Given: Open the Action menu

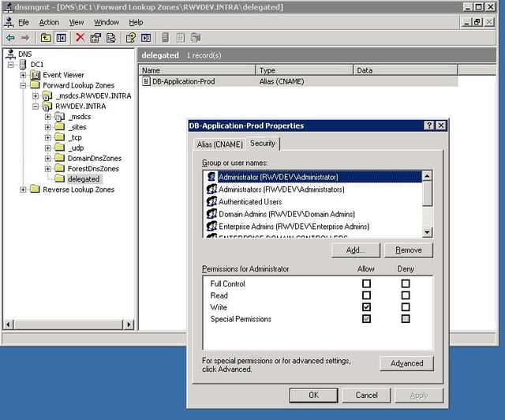Looking at the screenshot, I should click(49, 22).
